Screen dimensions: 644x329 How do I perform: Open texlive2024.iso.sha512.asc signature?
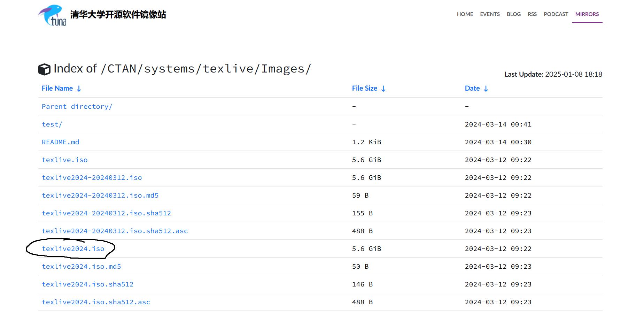click(96, 302)
